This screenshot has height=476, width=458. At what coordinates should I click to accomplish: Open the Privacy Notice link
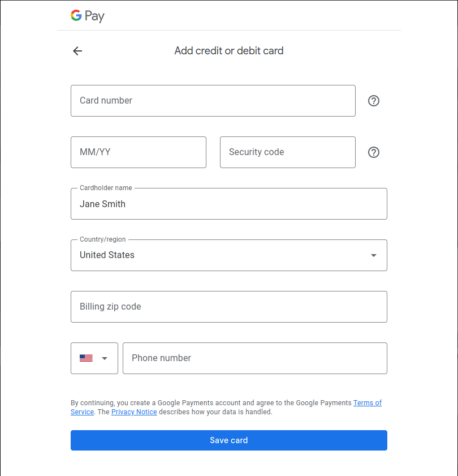pyautogui.click(x=134, y=412)
